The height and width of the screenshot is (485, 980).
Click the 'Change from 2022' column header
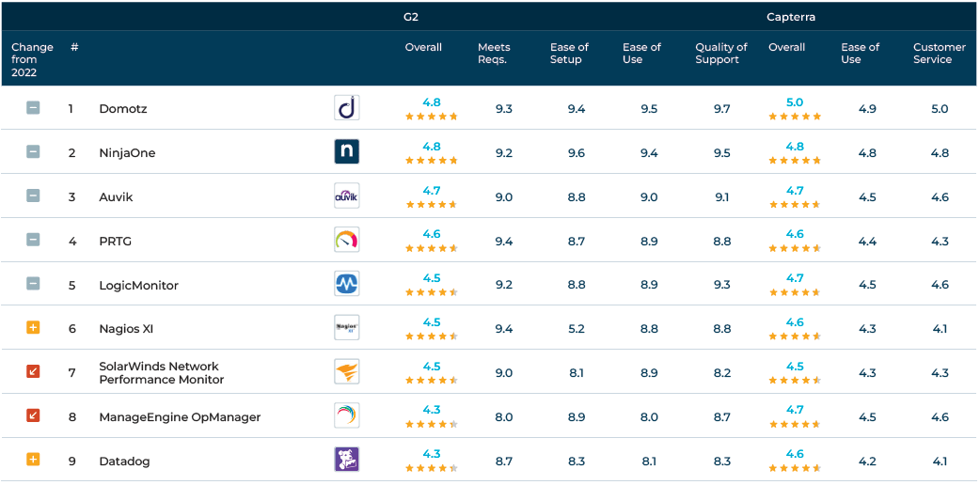(x=33, y=59)
